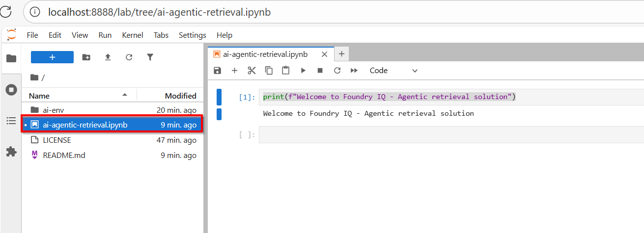Viewport: 644px width, 233px height.
Task: Interrupt the kernel with stop icon
Action: (x=320, y=71)
